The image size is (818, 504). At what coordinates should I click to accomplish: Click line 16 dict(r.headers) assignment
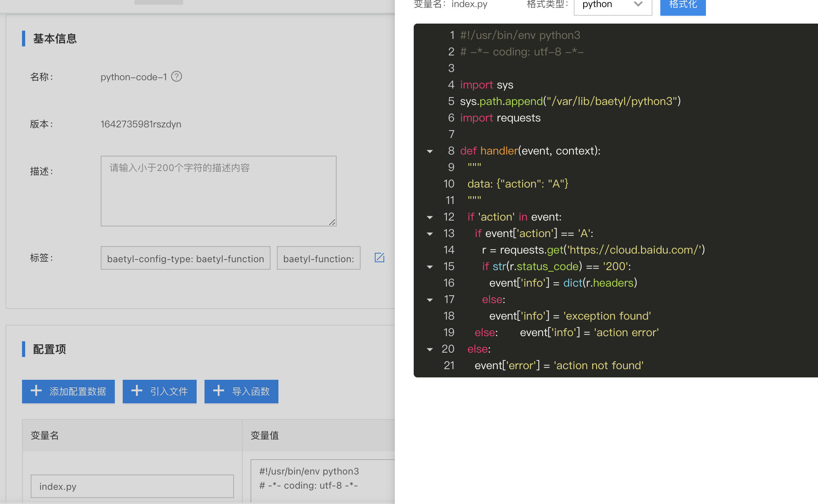coord(563,283)
